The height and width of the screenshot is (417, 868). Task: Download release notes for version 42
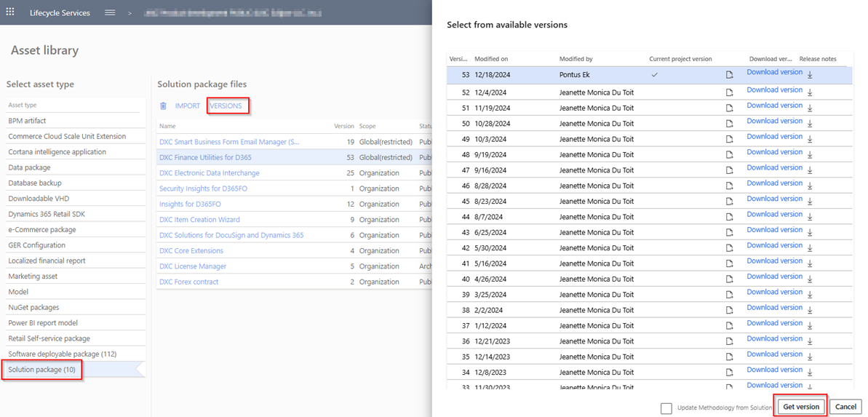810,248
